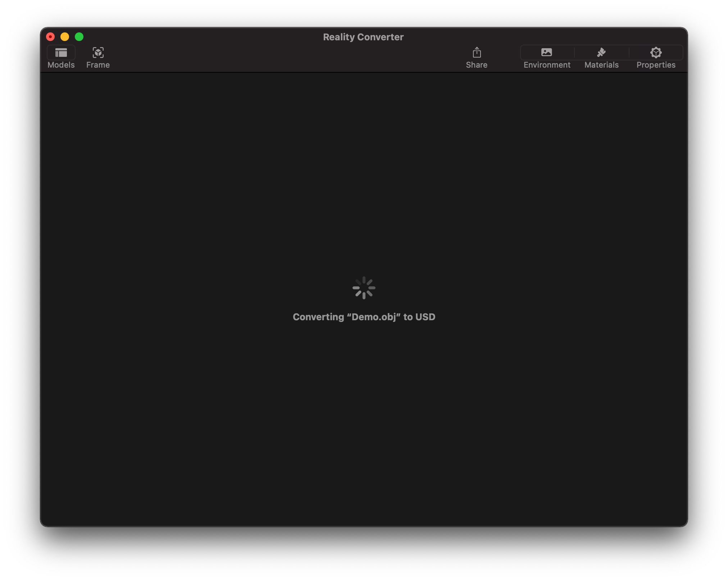Toggle the Properties inspector
The image size is (728, 580).
click(656, 57)
